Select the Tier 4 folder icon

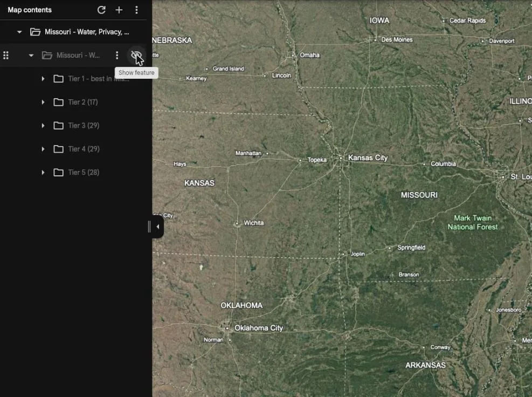[x=58, y=149]
